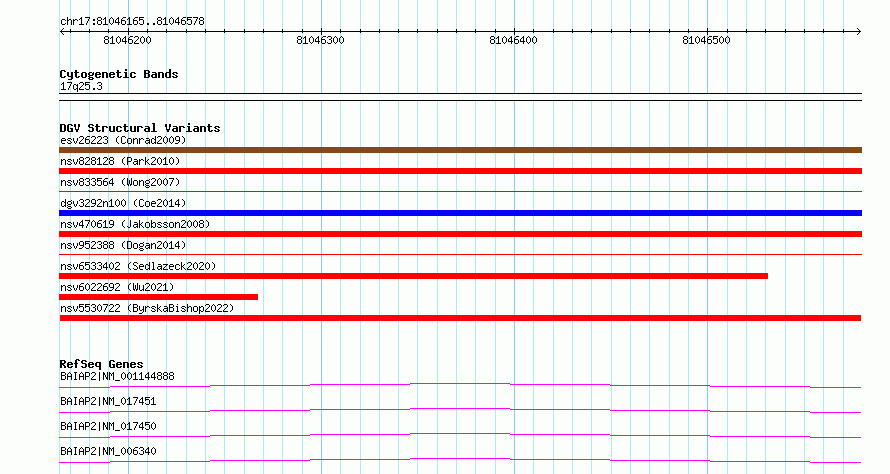The height and width of the screenshot is (474, 890).
Task: Click the magenta BAIAP2|NM_006340 gene line
Action: [x=460, y=460]
